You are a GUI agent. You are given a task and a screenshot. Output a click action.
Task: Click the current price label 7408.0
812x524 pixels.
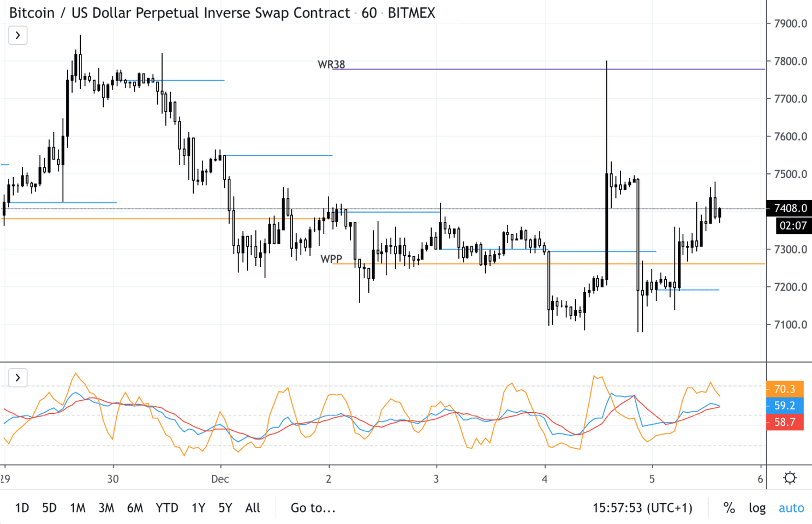(x=789, y=208)
